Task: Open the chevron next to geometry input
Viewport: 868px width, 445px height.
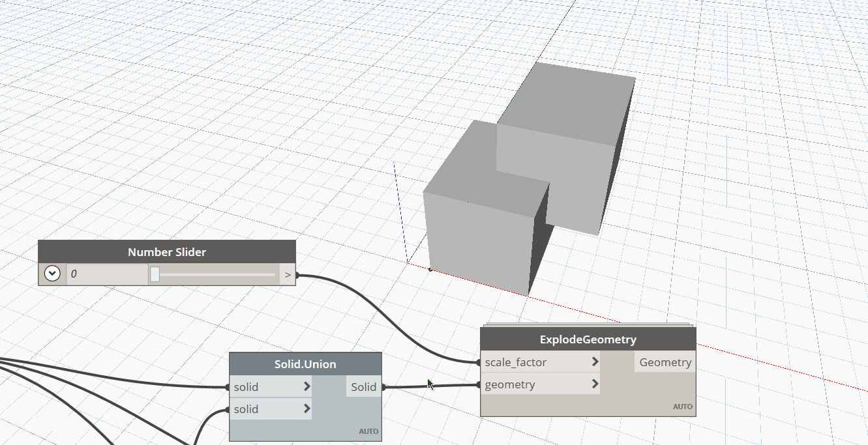Action: click(595, 384)
